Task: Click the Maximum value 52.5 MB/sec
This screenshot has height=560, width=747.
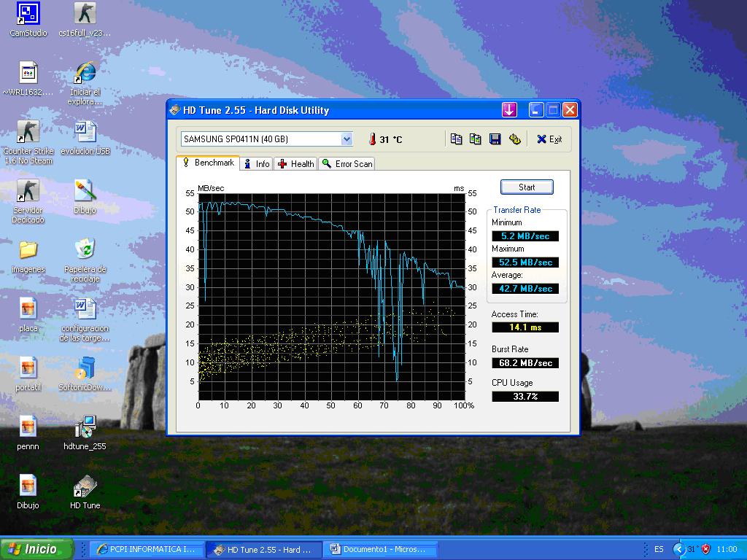Action: click(525, 262)
